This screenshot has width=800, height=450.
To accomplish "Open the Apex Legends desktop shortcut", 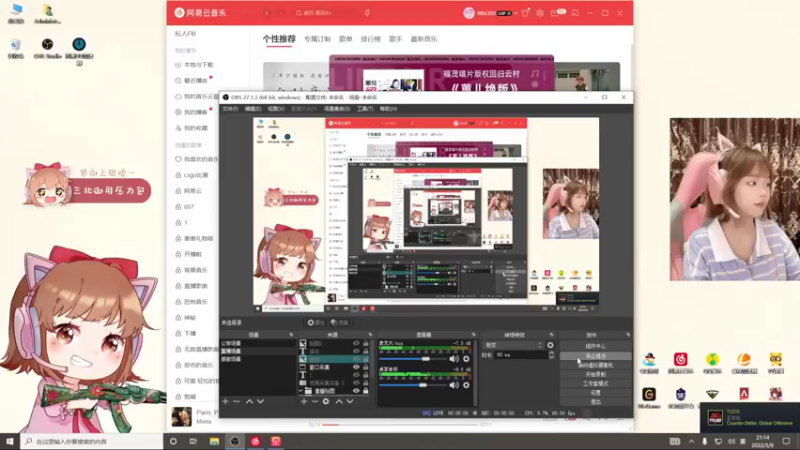I will [744, 396].
